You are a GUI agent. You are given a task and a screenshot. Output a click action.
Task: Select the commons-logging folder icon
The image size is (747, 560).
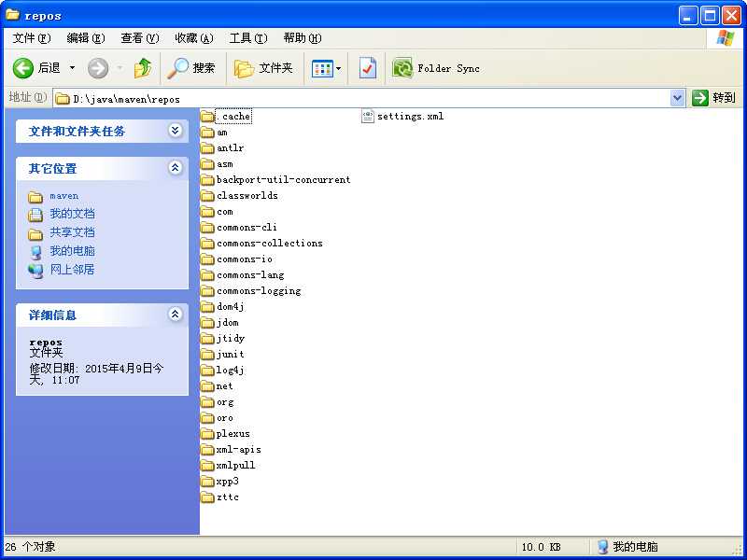click(207, 291)
